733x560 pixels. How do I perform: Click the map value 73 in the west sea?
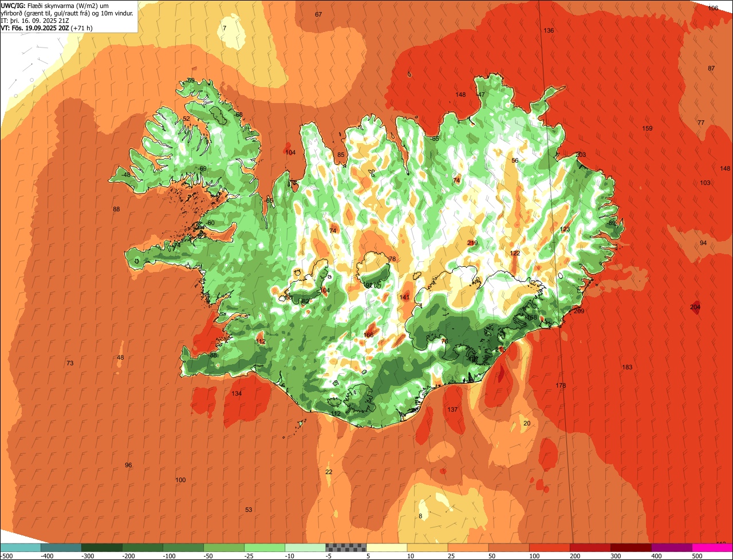(70, 363)
